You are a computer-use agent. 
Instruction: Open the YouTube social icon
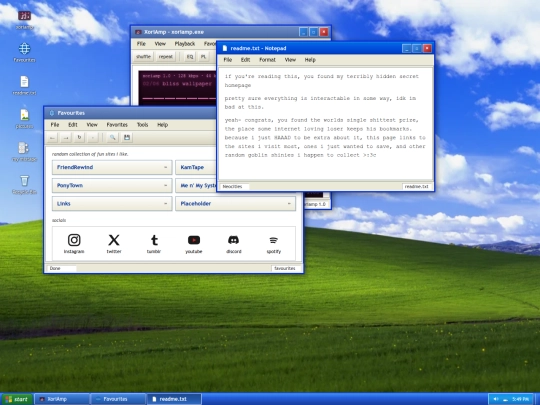pos(194,243)
